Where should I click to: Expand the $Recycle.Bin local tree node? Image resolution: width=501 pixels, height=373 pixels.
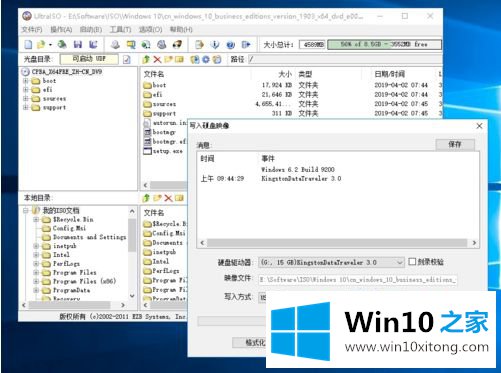point(36,219)
